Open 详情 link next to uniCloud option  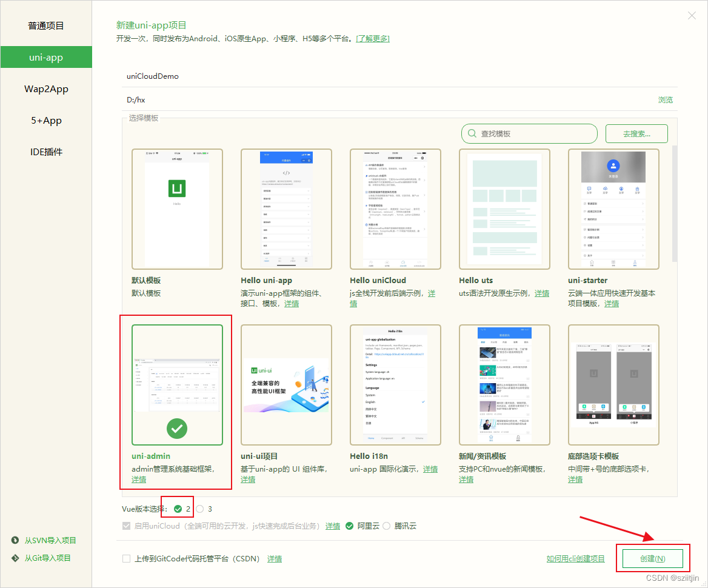click(x=333, y=526)
